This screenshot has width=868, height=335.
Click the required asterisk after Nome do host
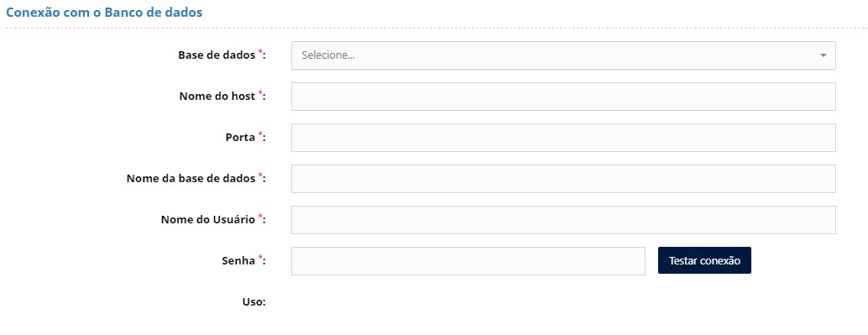click(260, 94)
